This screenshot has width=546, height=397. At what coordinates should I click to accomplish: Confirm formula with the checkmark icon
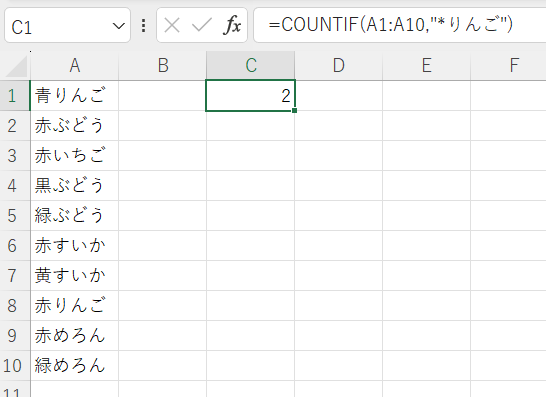202,25
